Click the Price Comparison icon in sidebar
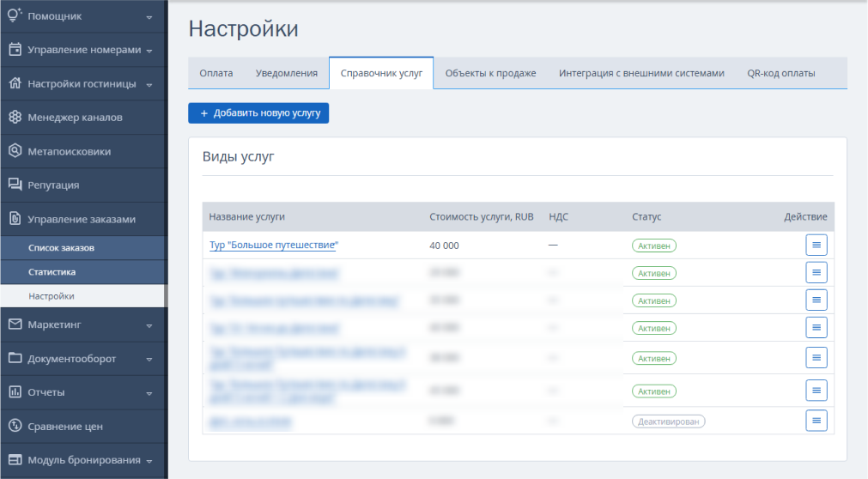Viewport: 868px width, 479px height. [15, 426]
